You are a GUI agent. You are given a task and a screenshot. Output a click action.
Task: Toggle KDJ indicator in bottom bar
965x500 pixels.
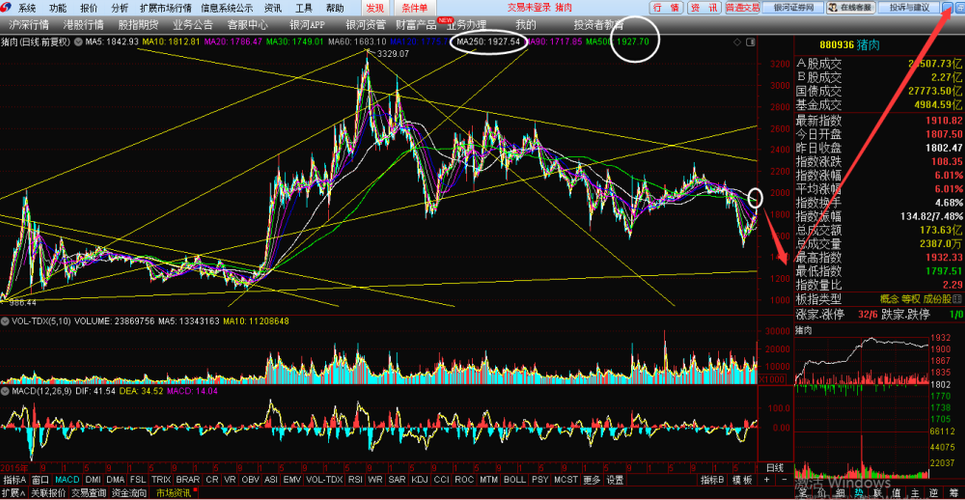(x=420, y=479)
